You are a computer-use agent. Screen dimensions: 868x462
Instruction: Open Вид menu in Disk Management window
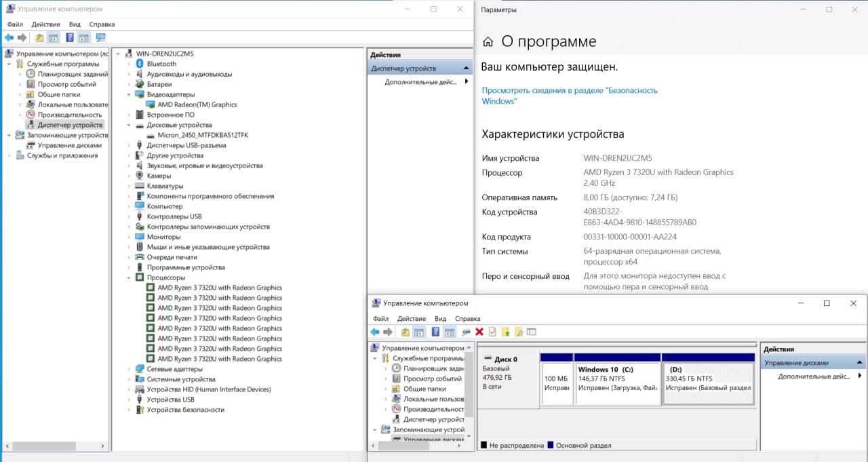[x=441, y=319]
